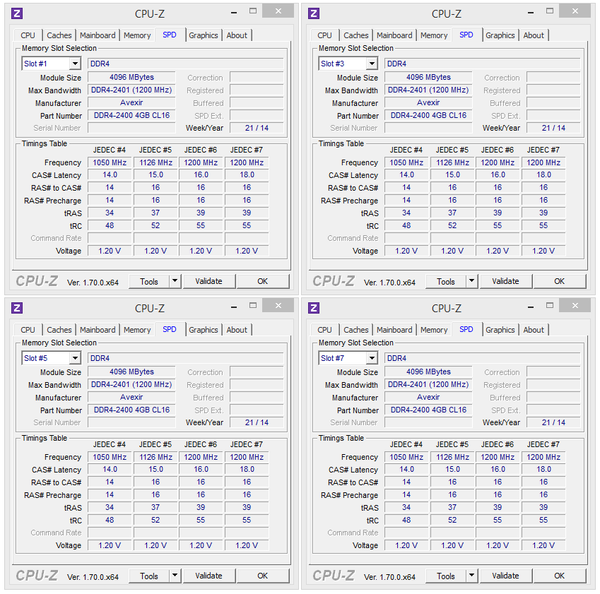The image size is (600, 594).
Task: Click CPU-Z logo icon in Slot #1 window
Action: pyautogui.click(x=17, y=13)
